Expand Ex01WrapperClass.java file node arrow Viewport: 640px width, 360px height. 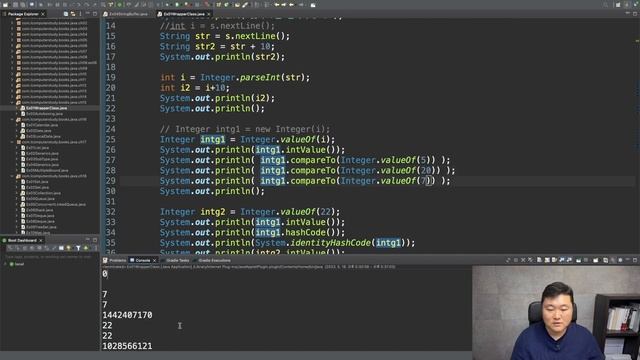[18, 108]
